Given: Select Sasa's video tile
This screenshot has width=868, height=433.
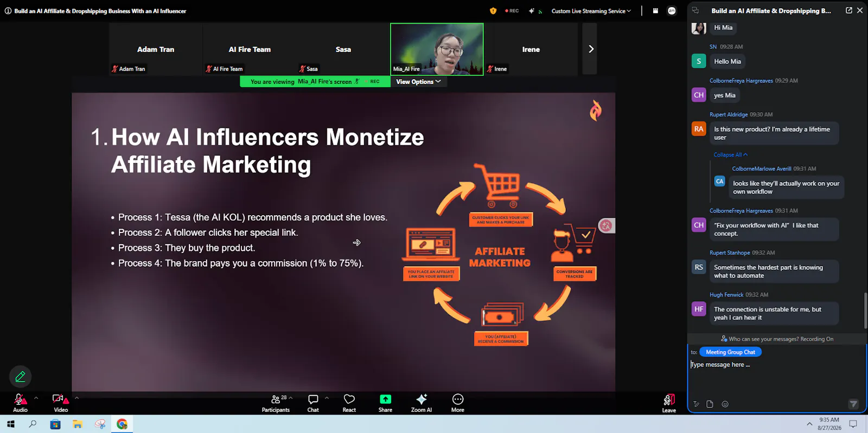Looking at the screenshot, I should (343, 49).
